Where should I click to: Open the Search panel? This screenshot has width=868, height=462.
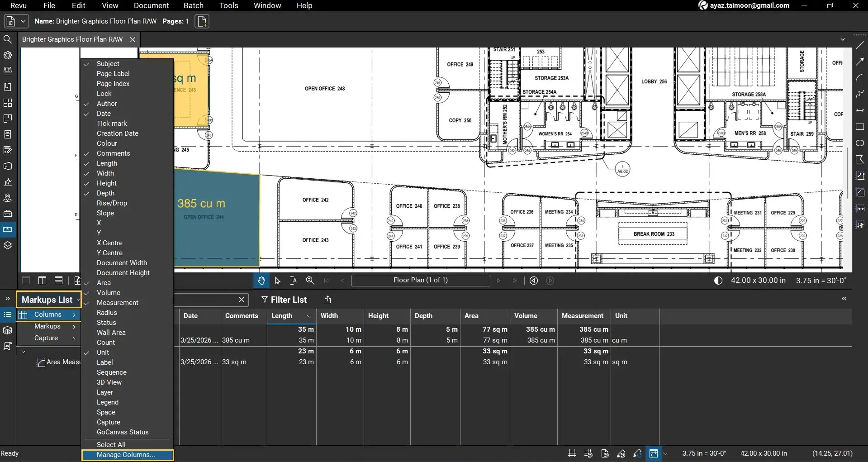[x=8, y=39]
